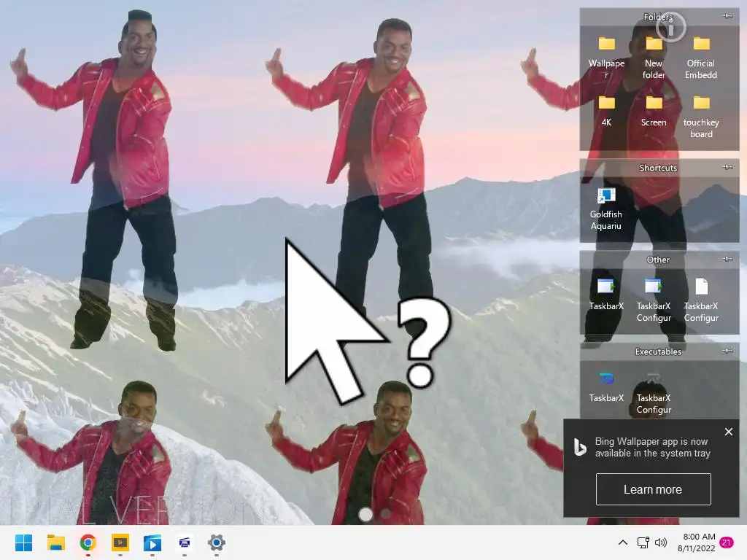
Task: Open notification center badge 21
Action: (727, 542)
